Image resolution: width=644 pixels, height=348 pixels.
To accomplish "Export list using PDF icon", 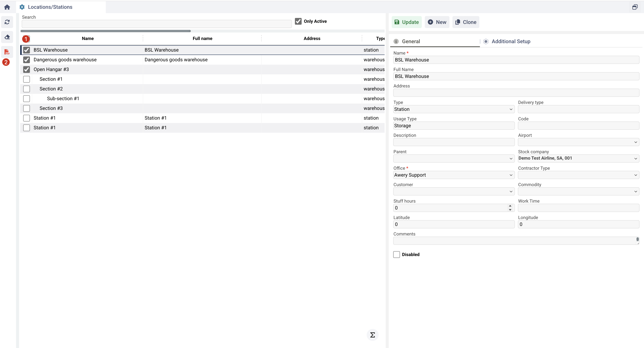I will click(x=7, y=52).
